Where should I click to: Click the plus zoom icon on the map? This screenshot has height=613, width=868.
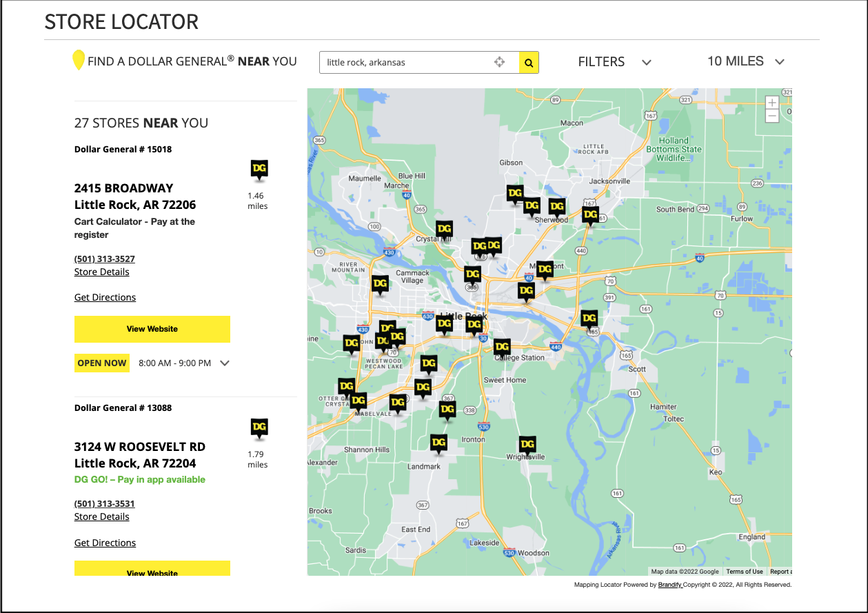[772, 103]
